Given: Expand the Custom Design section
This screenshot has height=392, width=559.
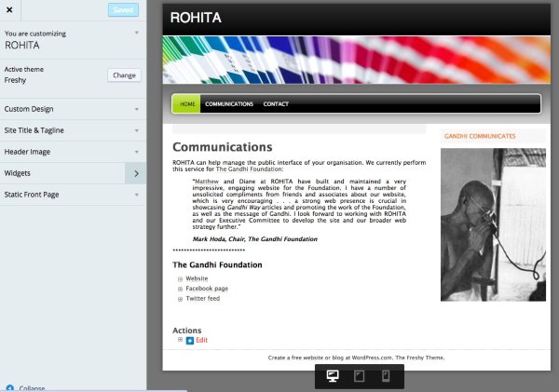Looking at the screenshot, I should point(73,109).
